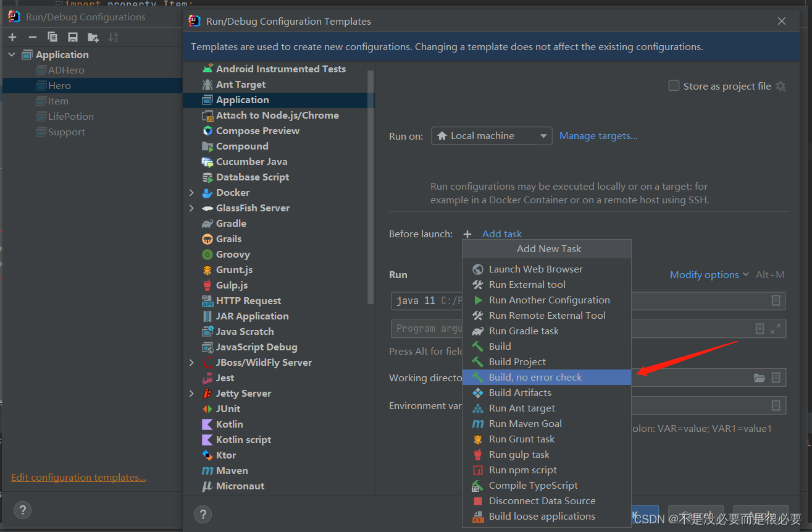Choose Run Another Configuration task
This screenshot has height=532, width=812.
[x=546, y=300]
